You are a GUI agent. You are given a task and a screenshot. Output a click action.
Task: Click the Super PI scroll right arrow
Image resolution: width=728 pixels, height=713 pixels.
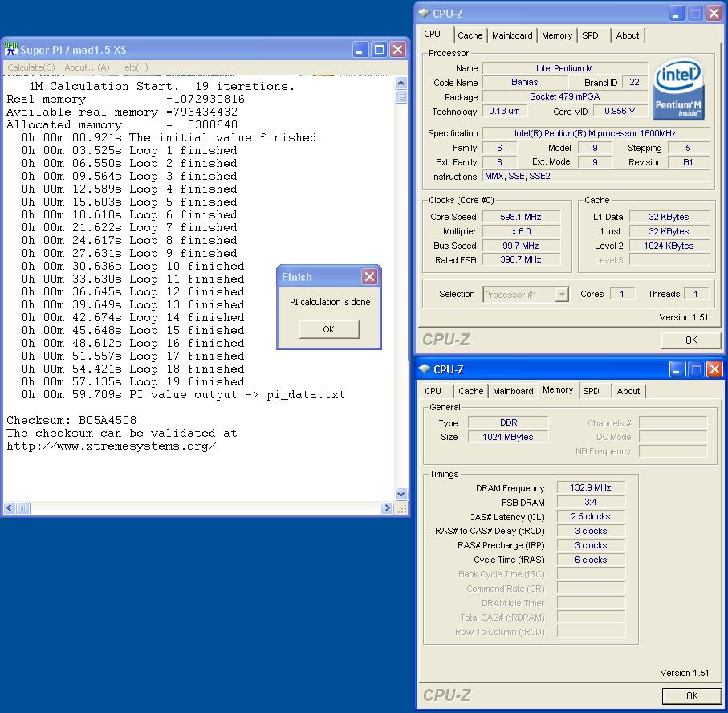click(x=387, y=508)
